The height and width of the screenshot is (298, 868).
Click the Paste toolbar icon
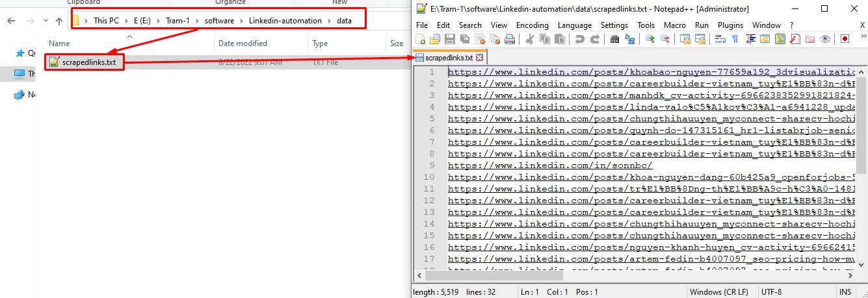point(560,39)
